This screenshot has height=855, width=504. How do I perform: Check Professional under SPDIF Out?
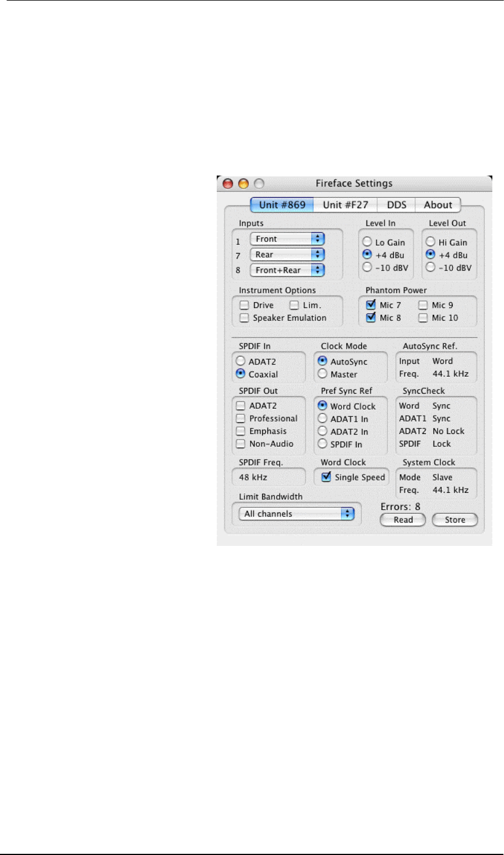[x=241, y=418]
